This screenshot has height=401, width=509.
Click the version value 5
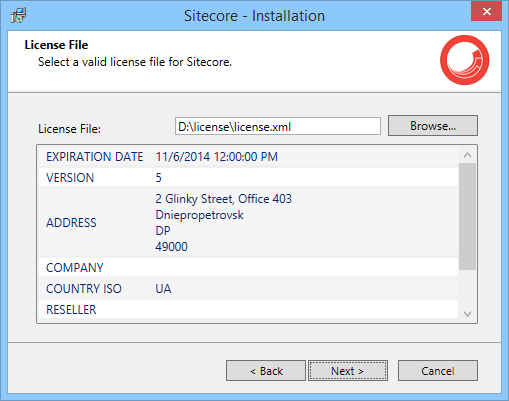(x=159, y=178)
